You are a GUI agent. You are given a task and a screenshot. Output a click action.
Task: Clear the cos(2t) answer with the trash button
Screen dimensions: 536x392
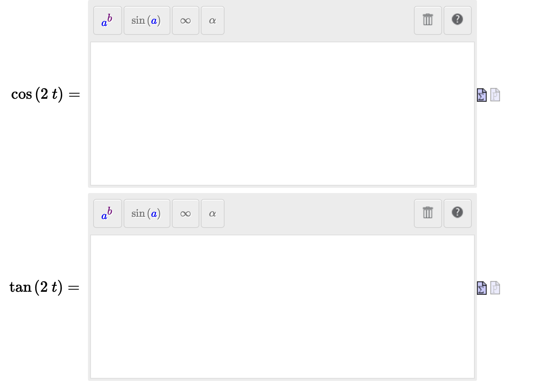click(428, 20)
